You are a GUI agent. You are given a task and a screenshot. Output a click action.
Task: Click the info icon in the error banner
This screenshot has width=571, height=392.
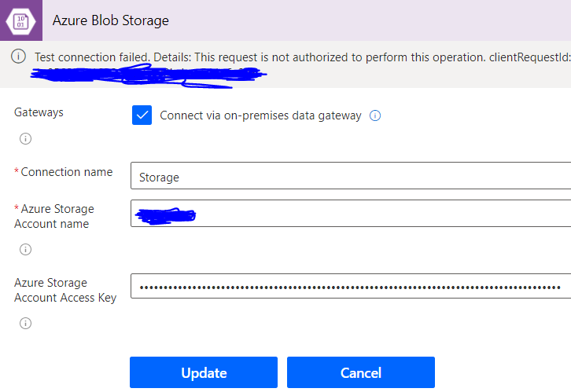[x=20, y=57]
